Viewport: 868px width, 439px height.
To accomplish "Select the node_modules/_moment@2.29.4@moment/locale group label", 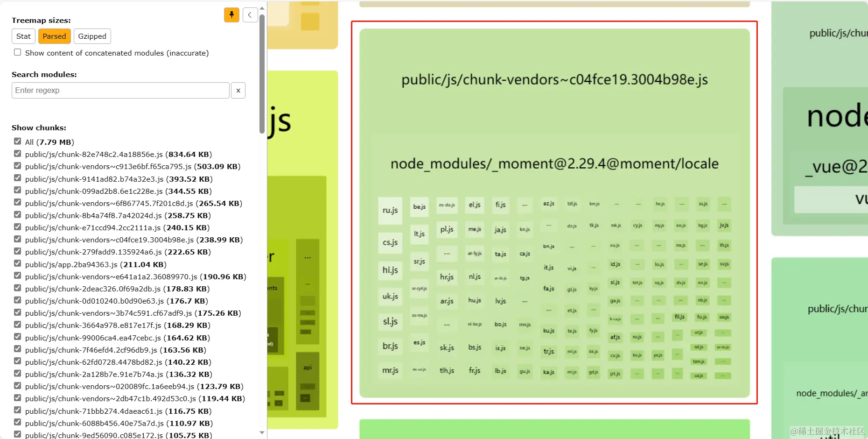I will click(554, 164).
